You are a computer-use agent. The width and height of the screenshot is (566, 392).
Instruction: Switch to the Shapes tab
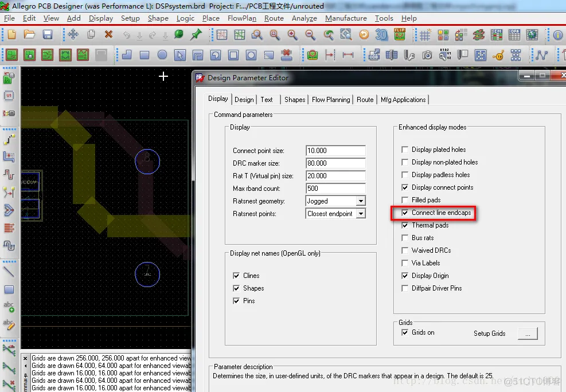point(295,100)
